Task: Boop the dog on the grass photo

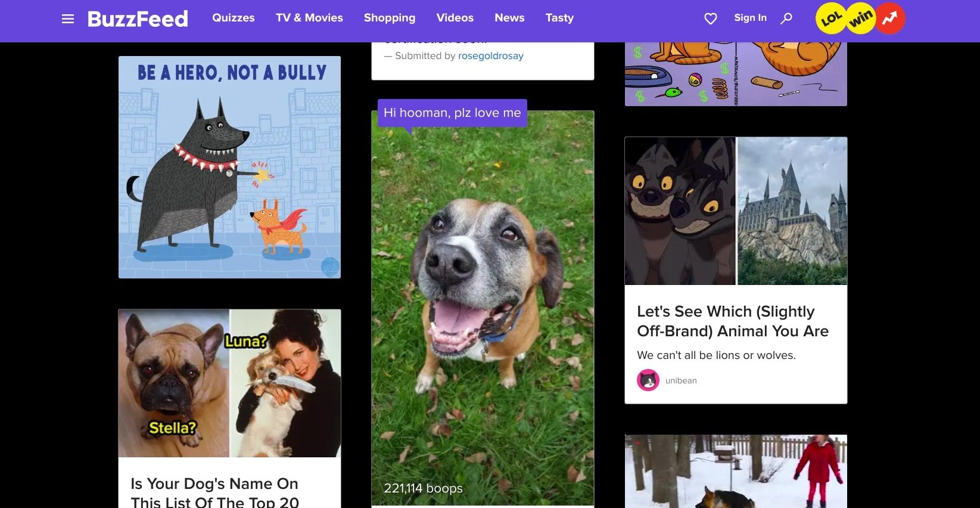Action: (483, 308)
